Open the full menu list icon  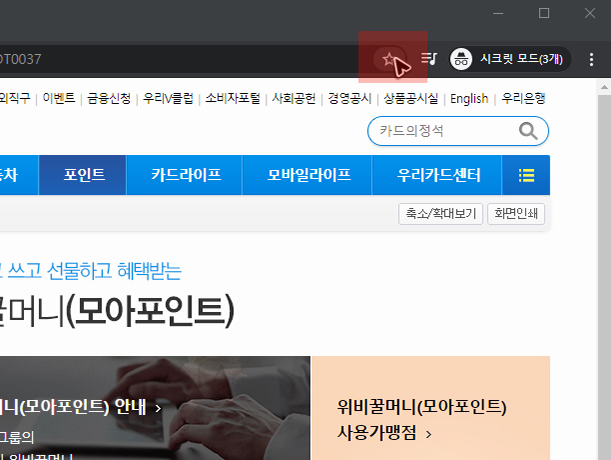[526, 175]
